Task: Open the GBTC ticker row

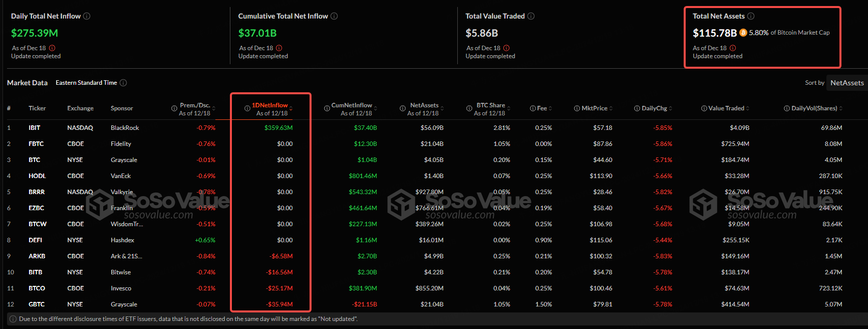Action: point(434,304)
